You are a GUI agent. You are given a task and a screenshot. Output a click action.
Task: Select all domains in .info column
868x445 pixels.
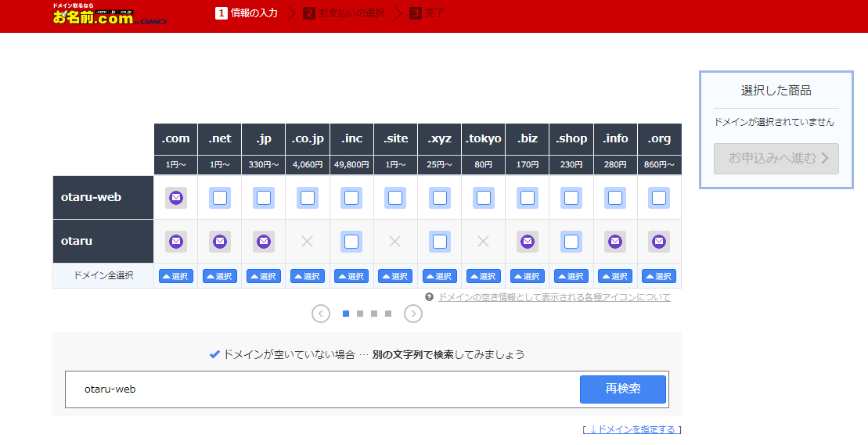(x=615, y=276)
